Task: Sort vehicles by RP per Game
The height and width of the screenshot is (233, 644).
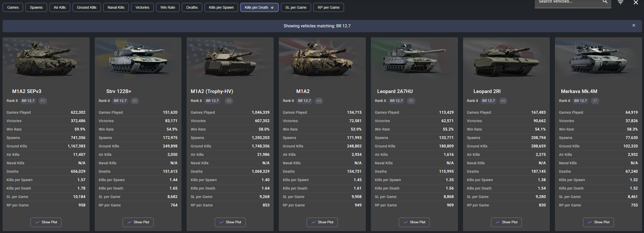Action: pos(329,7)
